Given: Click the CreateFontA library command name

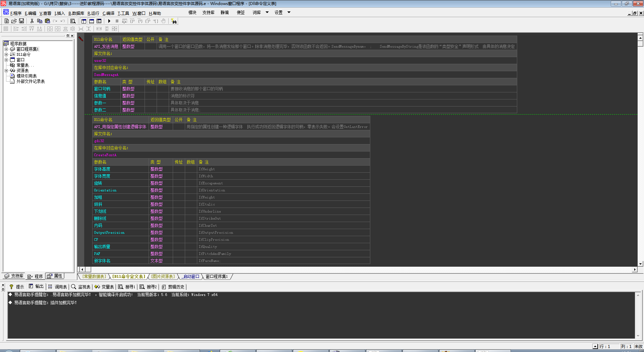Looking at the screenshot, I should coord(105,155).
